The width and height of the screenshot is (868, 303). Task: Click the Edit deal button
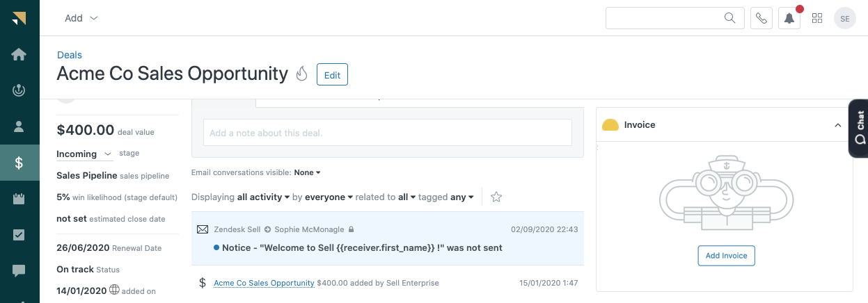click(x=332, y=75)
